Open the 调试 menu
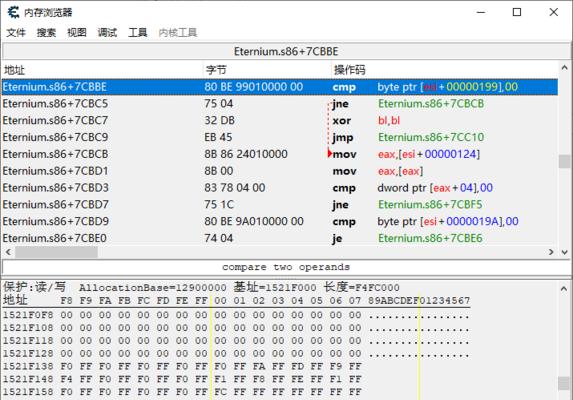Viewport: 573px width, 400px height. point(107,33)
